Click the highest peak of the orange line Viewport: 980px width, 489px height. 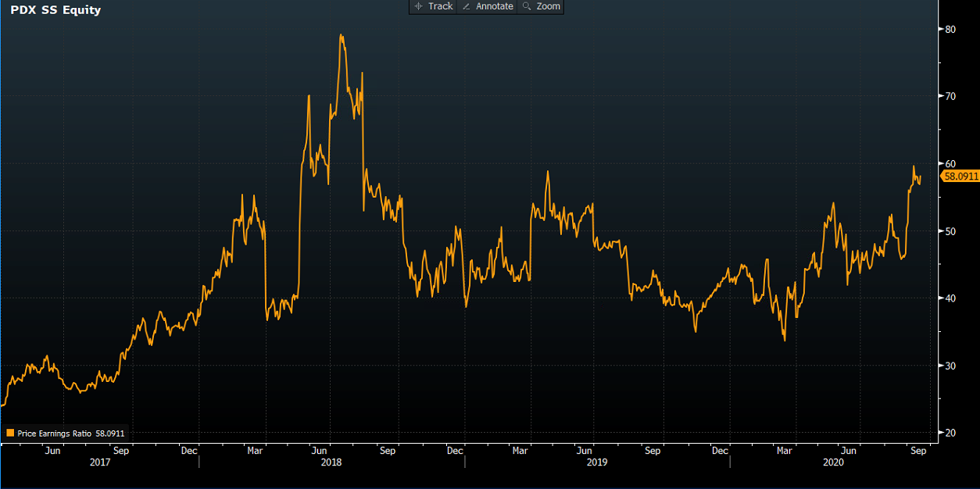[x=341, y=35]
